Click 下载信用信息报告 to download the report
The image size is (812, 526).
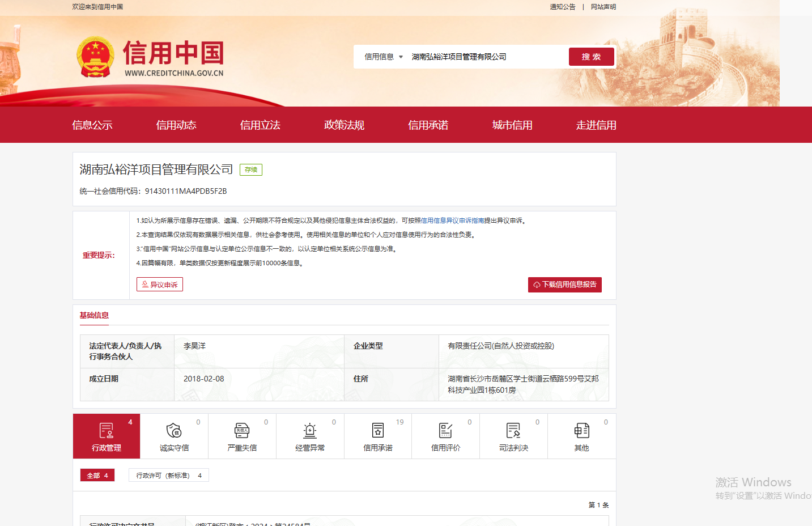coord(564,285)
